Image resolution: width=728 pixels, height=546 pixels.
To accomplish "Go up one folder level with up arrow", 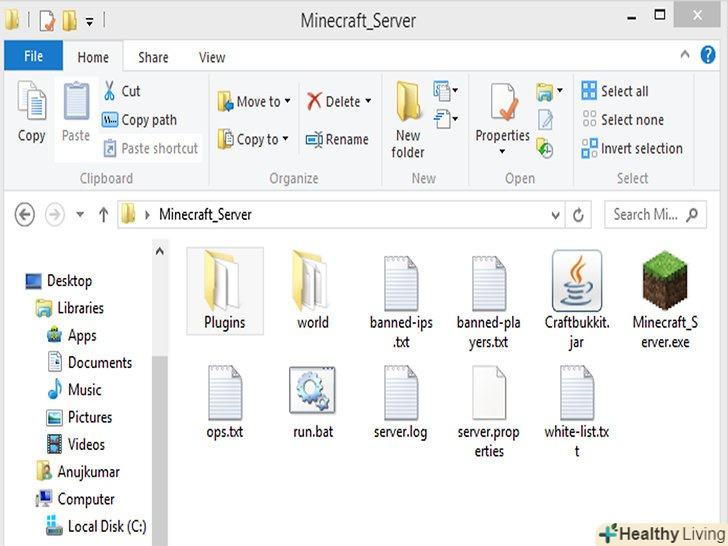I will (x=104, y=214).
